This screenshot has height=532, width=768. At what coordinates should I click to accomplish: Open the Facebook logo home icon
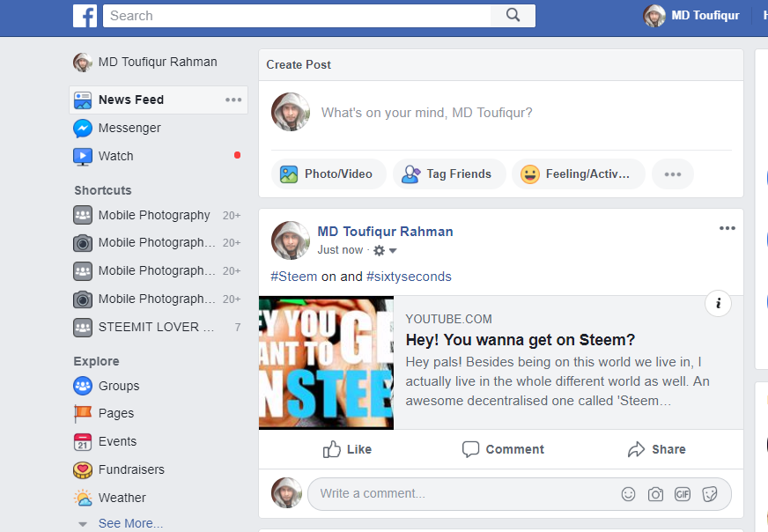[x=85, y=16]
